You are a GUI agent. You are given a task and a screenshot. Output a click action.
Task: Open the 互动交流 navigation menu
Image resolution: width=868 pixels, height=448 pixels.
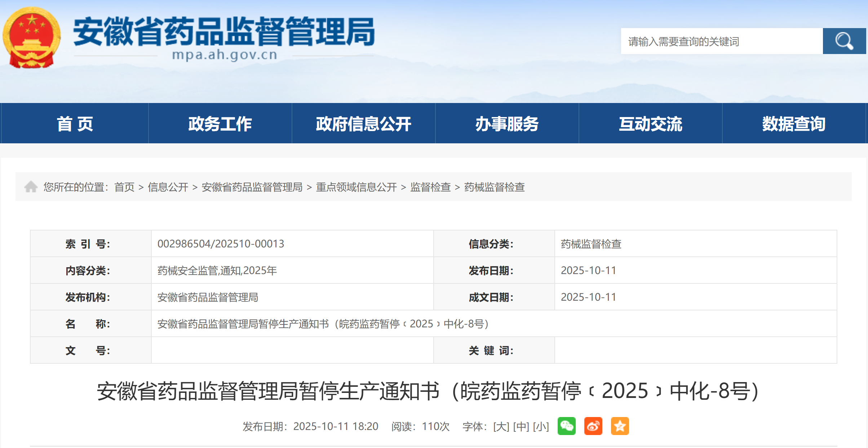tap(650, 124)
